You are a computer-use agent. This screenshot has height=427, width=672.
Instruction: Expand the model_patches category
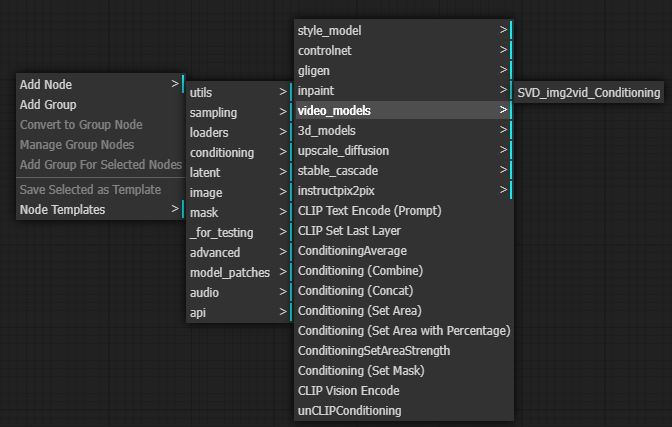(x=240, y=273)
